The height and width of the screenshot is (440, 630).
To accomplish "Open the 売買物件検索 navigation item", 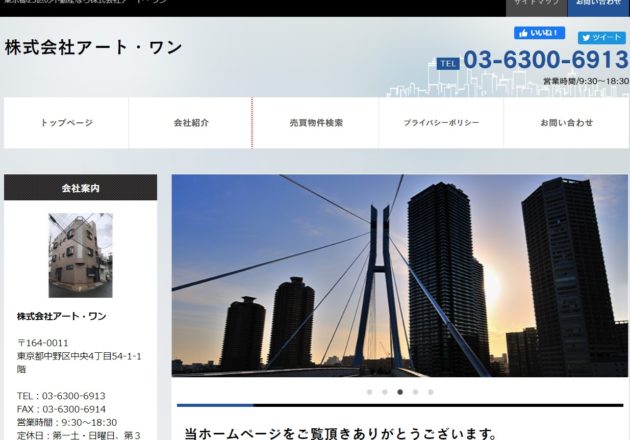I will (x=316, y=123).
